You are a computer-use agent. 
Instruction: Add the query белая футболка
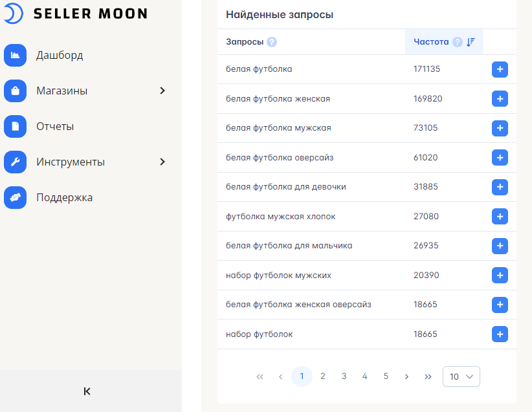pyautogui.click(x=500, y=69)
